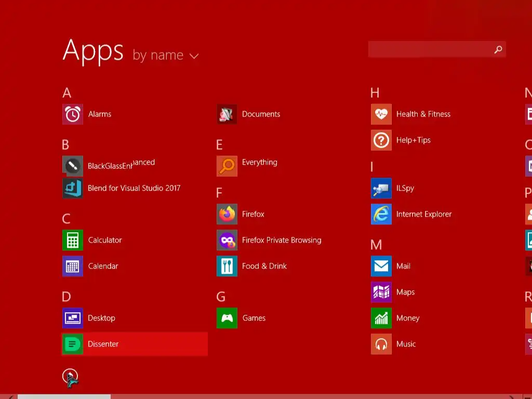Click the 'Documents' label
The height and width of the screenshot is (399, 532).
pos(261,114)
